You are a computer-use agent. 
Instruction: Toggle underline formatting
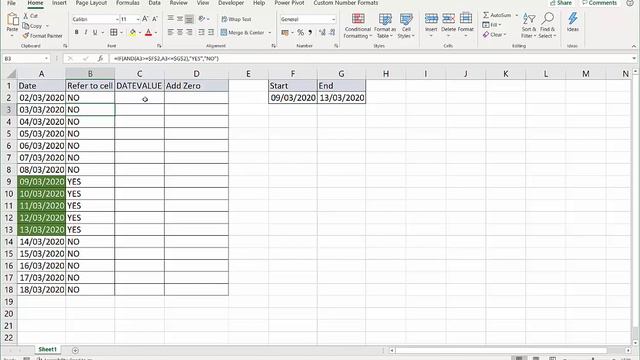pyautogui.click(x=95, y=32)
